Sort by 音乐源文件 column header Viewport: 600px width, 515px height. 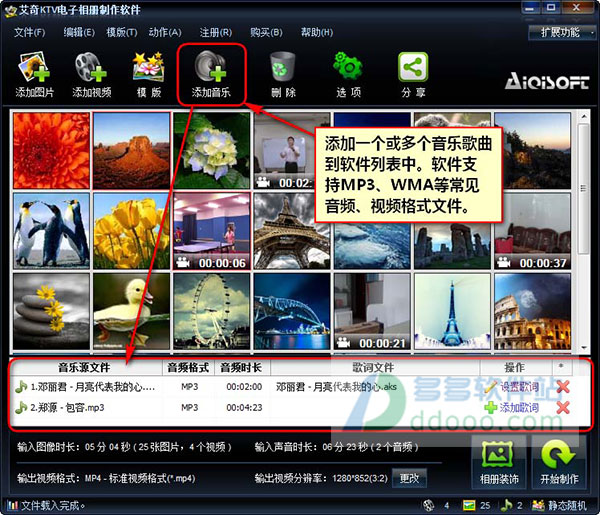pyautogui.click(x=86, y=368)
